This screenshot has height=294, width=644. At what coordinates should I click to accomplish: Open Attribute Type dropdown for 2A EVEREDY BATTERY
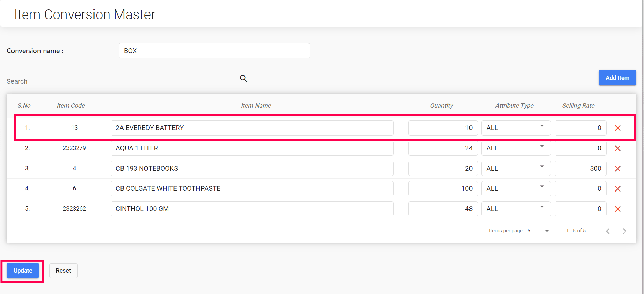tap(516, 128)
